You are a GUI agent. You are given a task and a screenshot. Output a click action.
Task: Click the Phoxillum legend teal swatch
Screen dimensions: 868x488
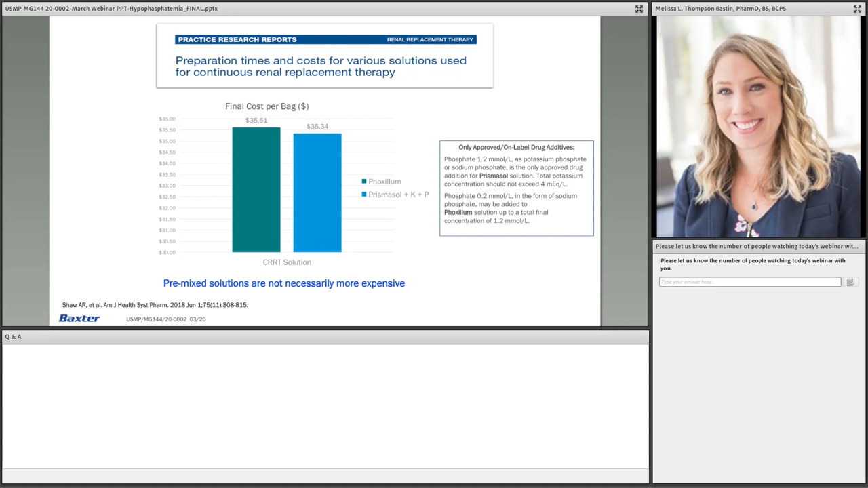click(364, 182)
